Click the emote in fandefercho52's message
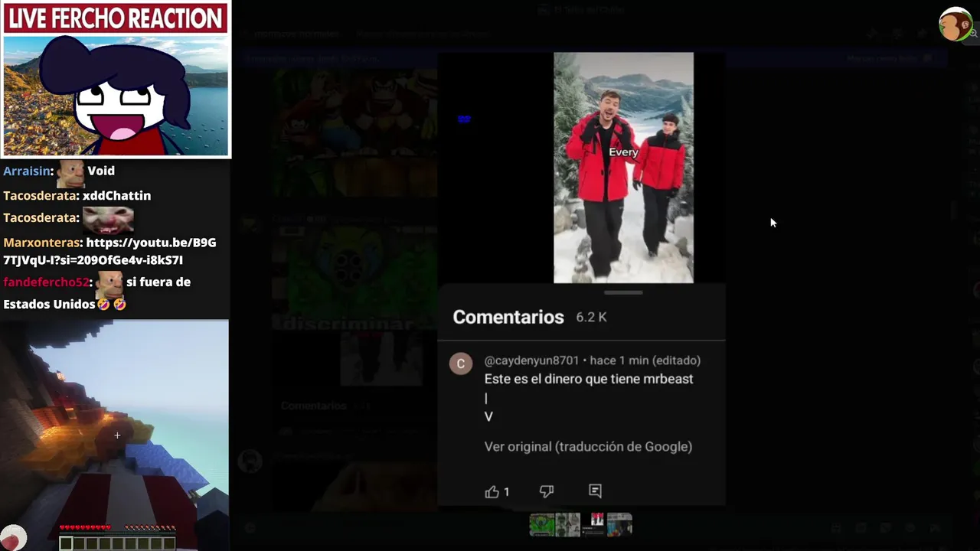Screen dimensions: 980x551 109,284
